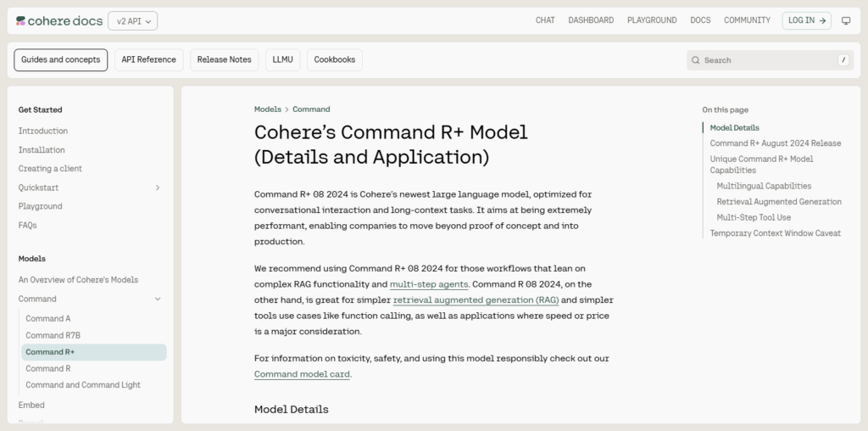Open sidebar Playground page

(40, 207)
